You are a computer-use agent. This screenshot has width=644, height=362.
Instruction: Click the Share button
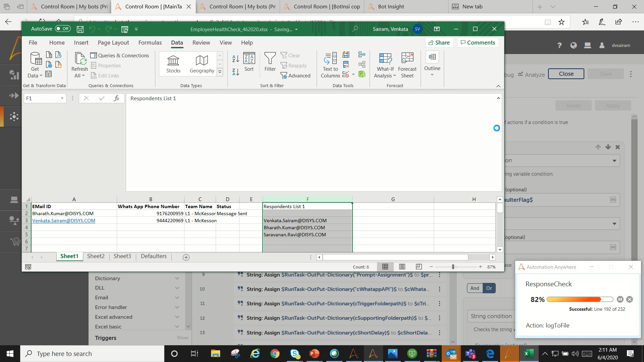click(x=439, y=43)
